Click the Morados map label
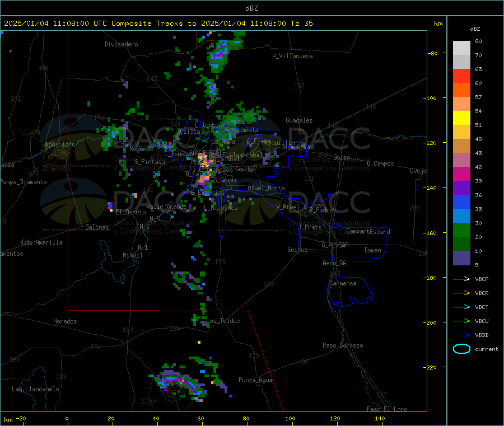504x426 pixels. pos(66,321)
